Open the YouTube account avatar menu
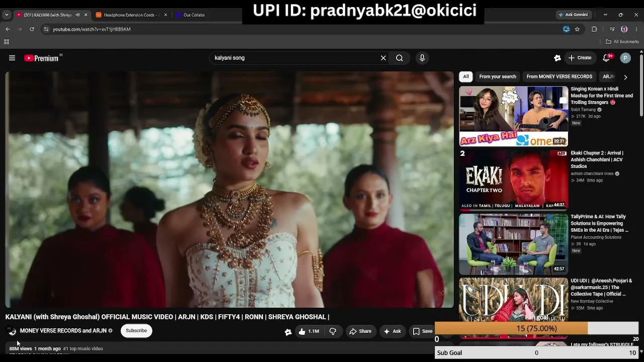The image size is (644, 362). point(625,58)
